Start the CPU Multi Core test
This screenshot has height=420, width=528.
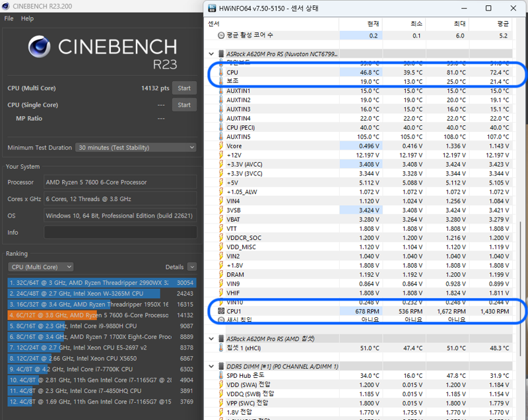click(184, 88)
